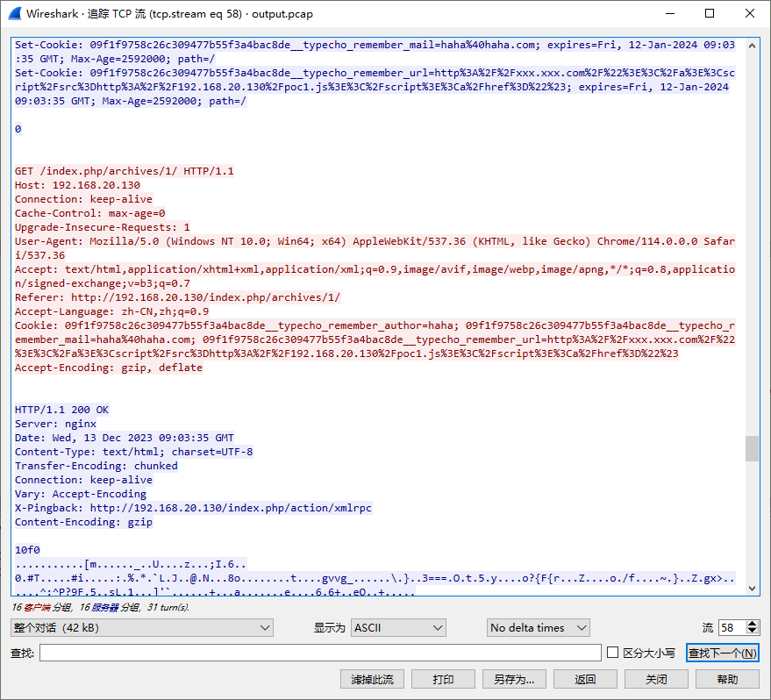Click the 打印 print button
771x700 pixels.
click(x=444, y=679)
